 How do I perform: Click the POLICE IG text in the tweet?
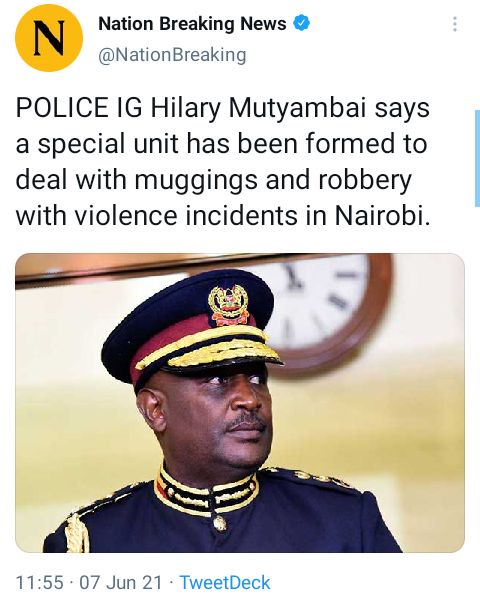(79, 108)
